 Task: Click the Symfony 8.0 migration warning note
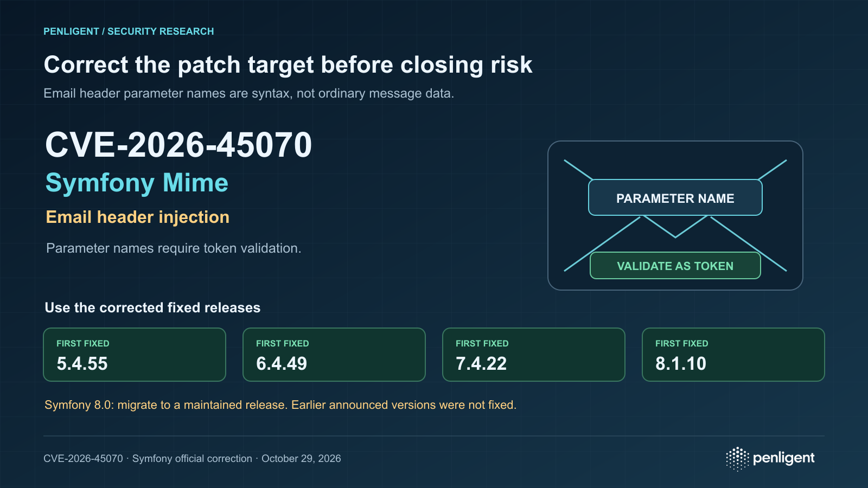280,405
